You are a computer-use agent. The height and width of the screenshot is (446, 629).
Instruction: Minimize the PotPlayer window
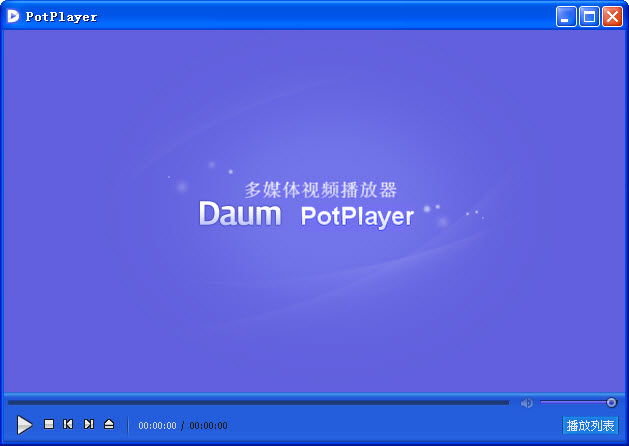point(566,16)
